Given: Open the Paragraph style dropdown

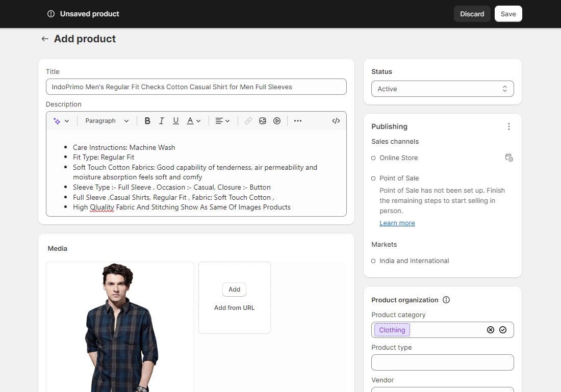Looking at the screenshot, I should coord(107,121).
